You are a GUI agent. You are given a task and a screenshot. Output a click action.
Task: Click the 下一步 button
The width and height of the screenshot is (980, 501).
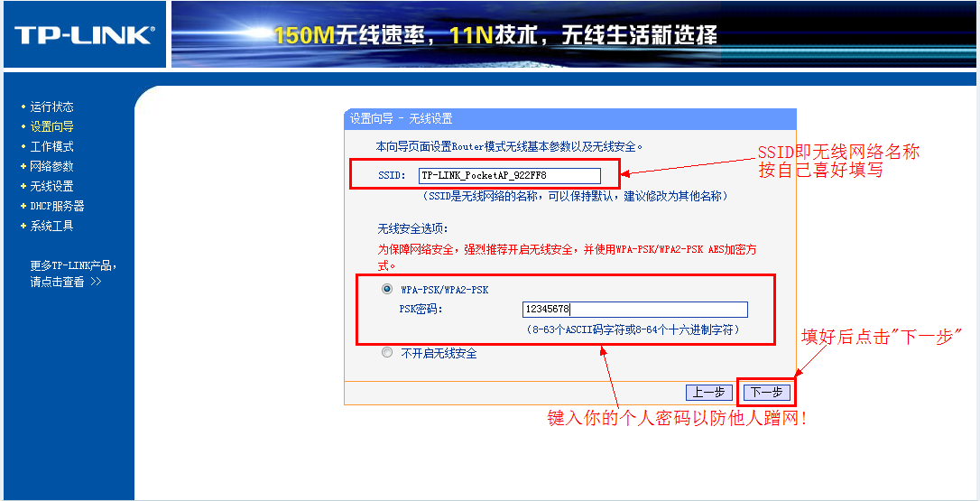(x=767, y=392)
